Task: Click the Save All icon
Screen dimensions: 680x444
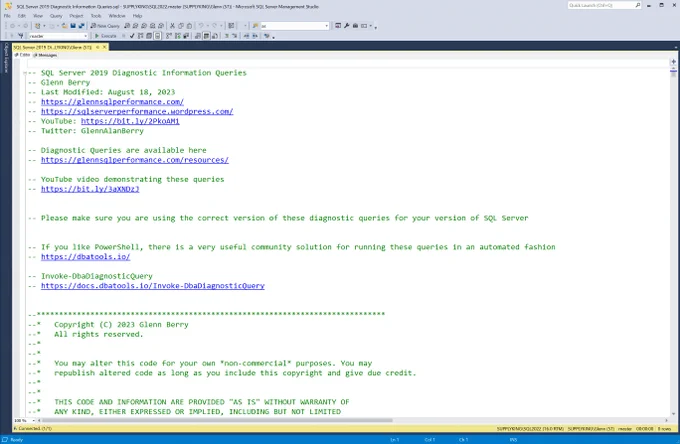Action: point(81,26)
